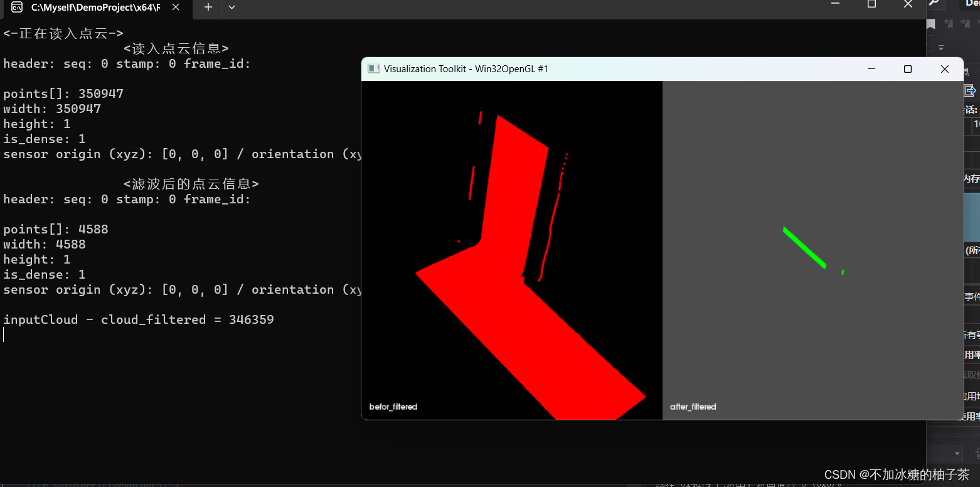Close the Visualization Toolkit window

coord(944,69)
